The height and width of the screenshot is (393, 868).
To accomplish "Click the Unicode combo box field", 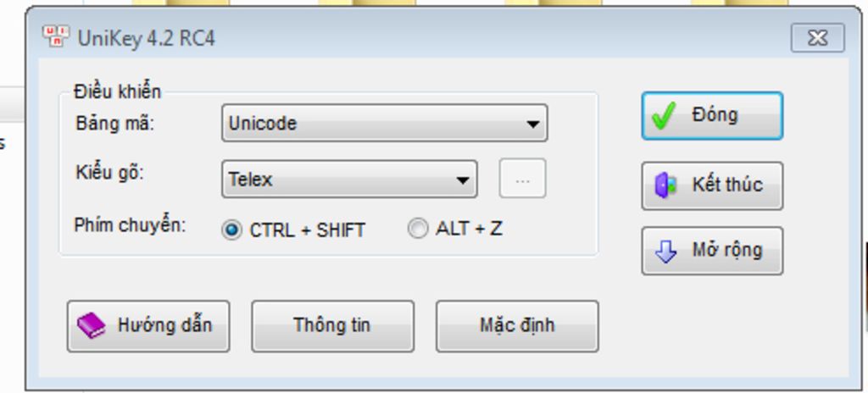I will [373, 124].
